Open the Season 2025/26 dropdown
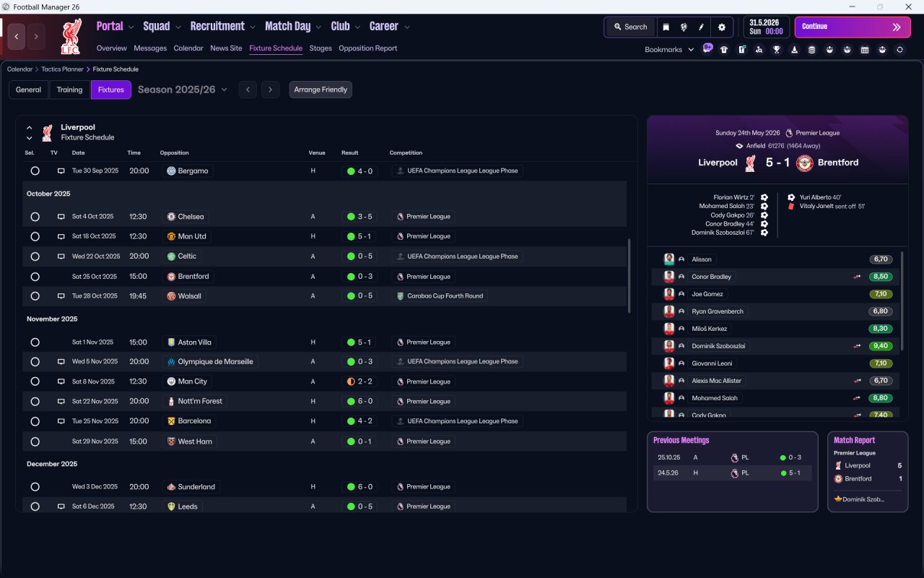Image resolution: width=924 pixels, height=578 pixels. 183,90
